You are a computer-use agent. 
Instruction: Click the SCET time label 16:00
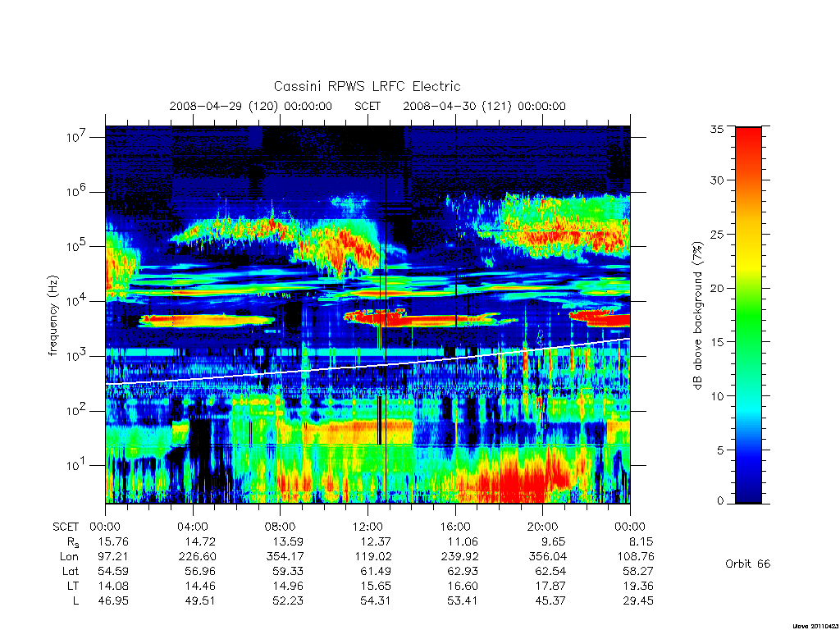(x=454, y=527)
